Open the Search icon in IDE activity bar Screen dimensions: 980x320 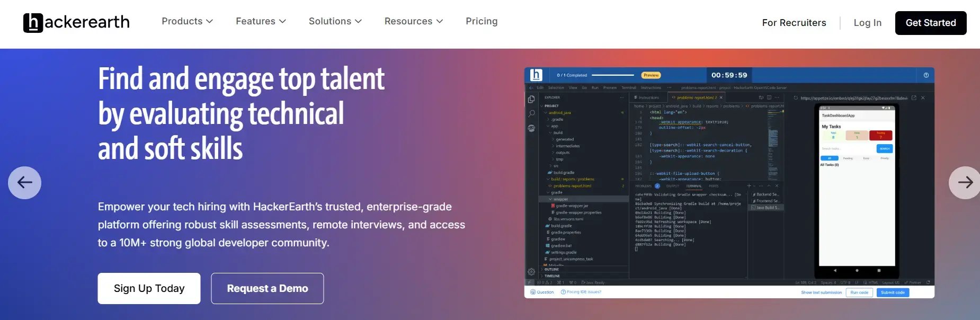tap(531, 113)
